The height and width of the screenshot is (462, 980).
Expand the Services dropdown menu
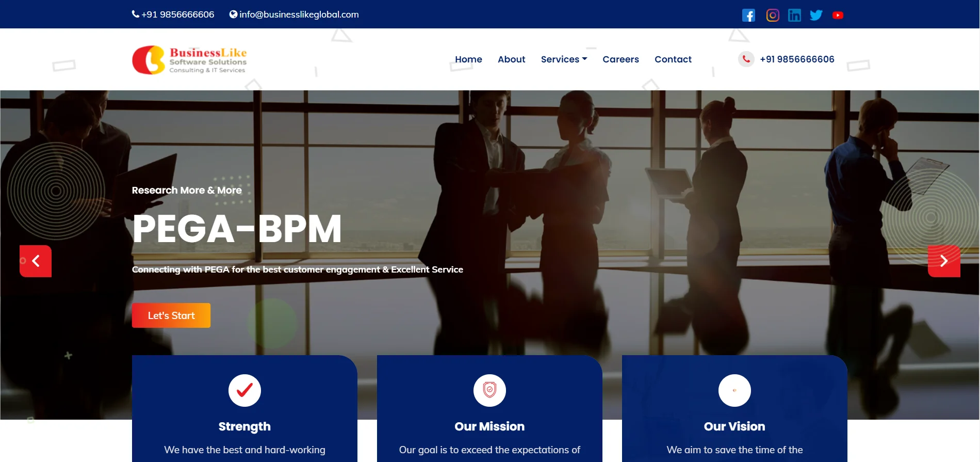click(564, 59)
